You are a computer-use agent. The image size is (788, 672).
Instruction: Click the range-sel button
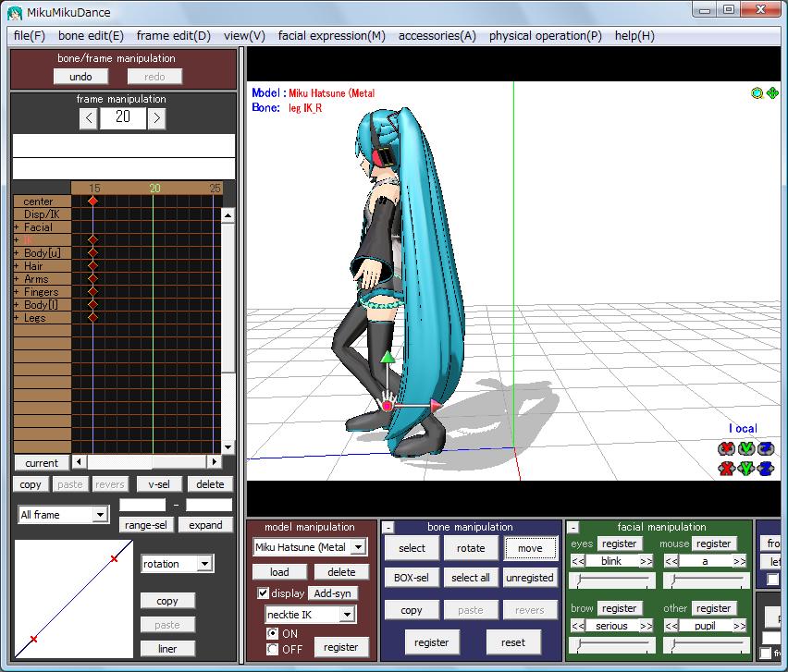146,525
